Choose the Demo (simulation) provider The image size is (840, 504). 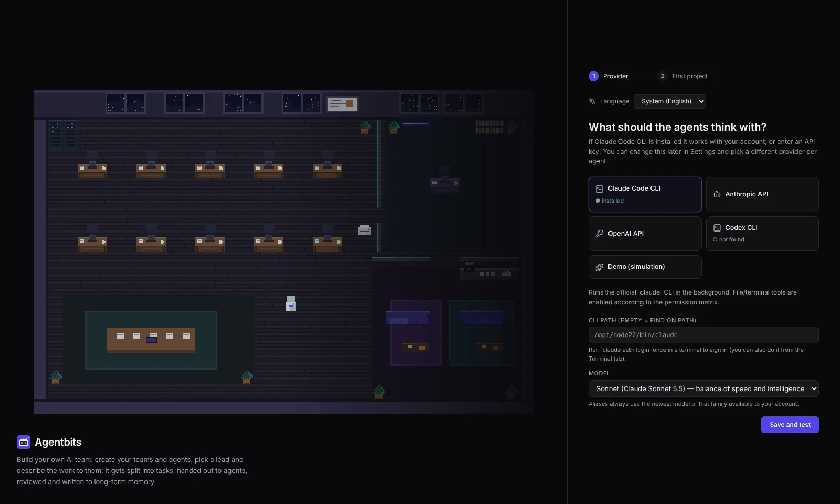click(x=645, y=267)
